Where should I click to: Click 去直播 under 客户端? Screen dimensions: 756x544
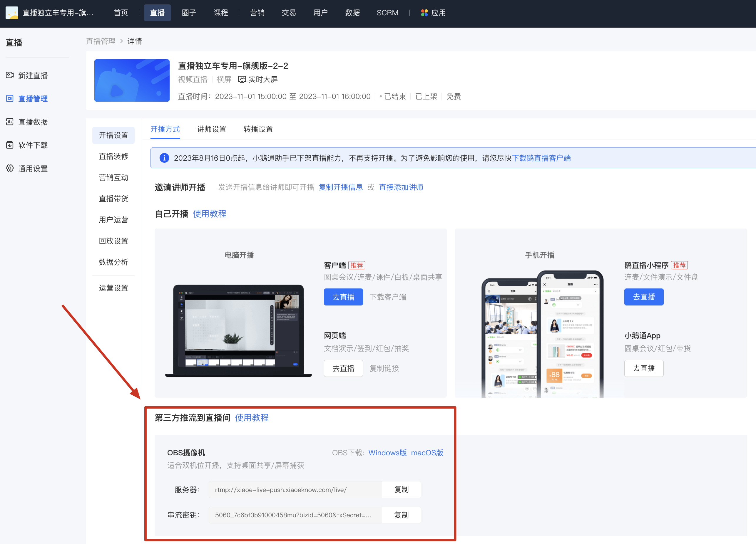[343, 297]
